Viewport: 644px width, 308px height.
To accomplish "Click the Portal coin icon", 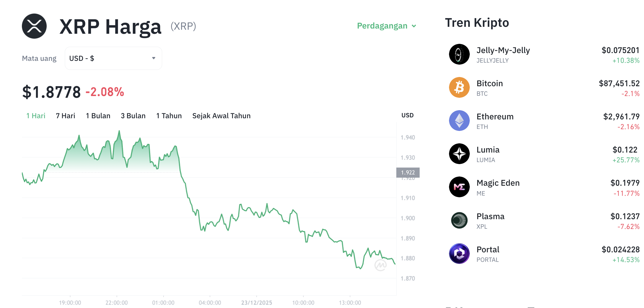I will (x=459, y=253).
